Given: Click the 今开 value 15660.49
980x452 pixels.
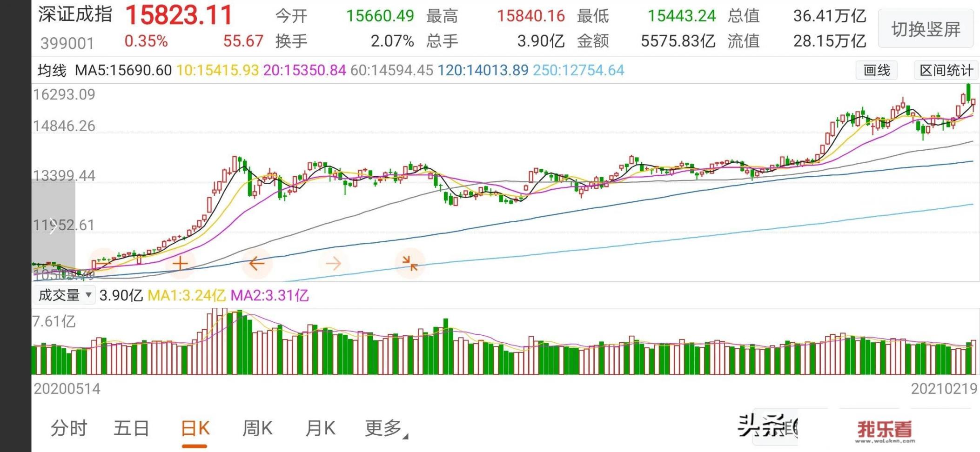Looking at the screenshot, I should point(380,16).
